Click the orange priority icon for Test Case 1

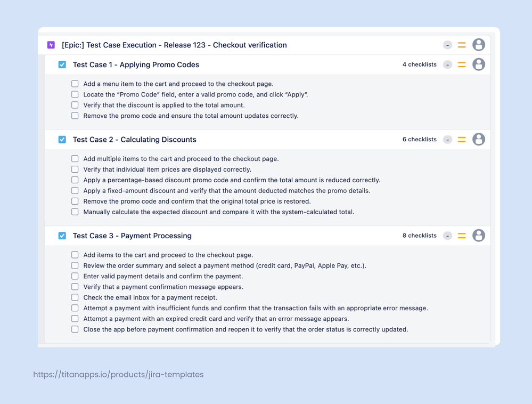point(461,64)
